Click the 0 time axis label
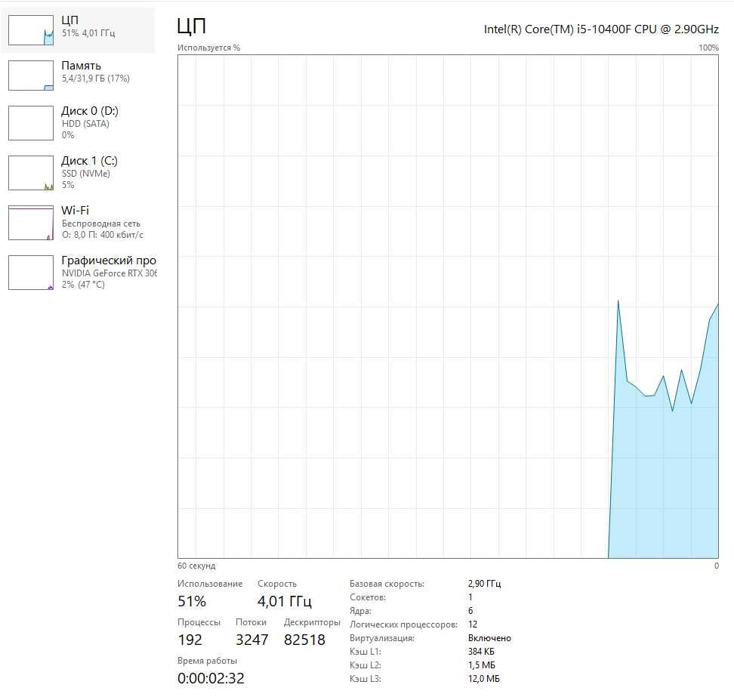This screenshot has width=734, height=700. pos(716,566)
